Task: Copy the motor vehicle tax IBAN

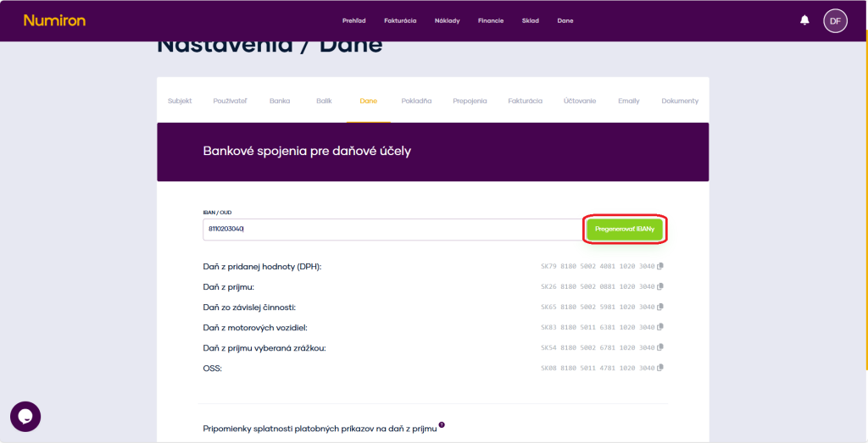Action: 660,328
